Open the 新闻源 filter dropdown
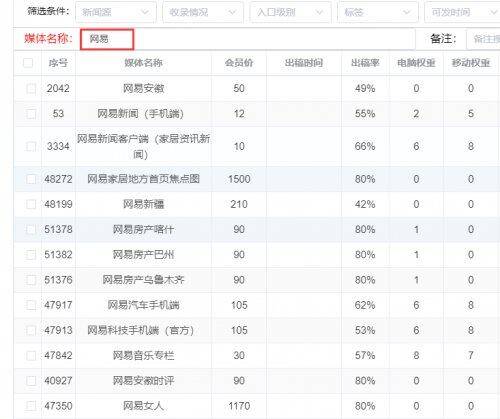This screenshot has height=419, width=500. (x=116, y=12)
